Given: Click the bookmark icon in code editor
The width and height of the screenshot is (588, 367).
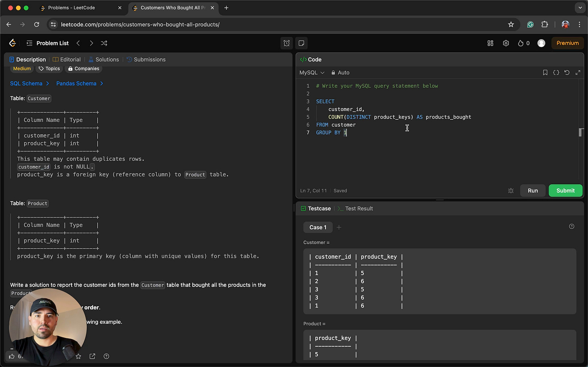Looking at the screenshot, I should tap(545, 72).
